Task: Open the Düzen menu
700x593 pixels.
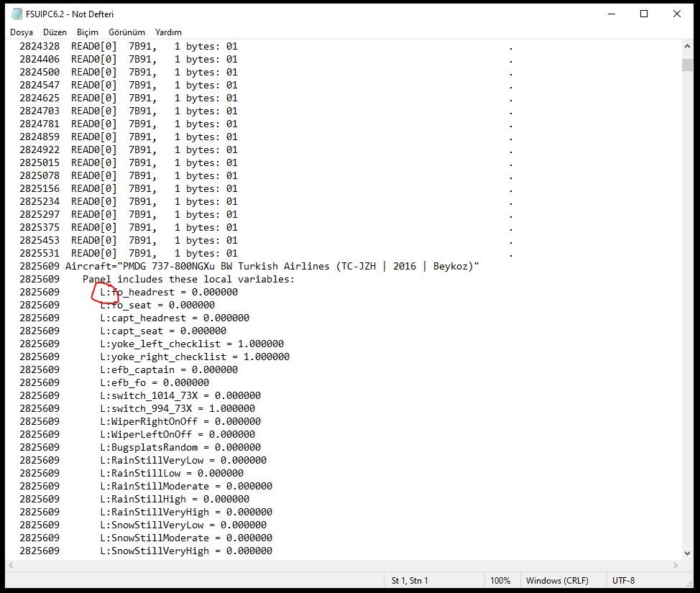Action: click(55, 32)
